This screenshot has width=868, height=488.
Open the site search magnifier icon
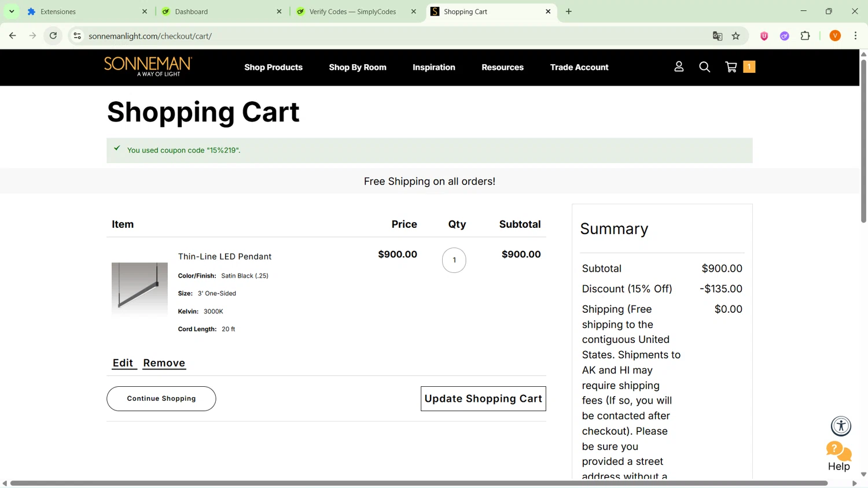click(704, 67)
